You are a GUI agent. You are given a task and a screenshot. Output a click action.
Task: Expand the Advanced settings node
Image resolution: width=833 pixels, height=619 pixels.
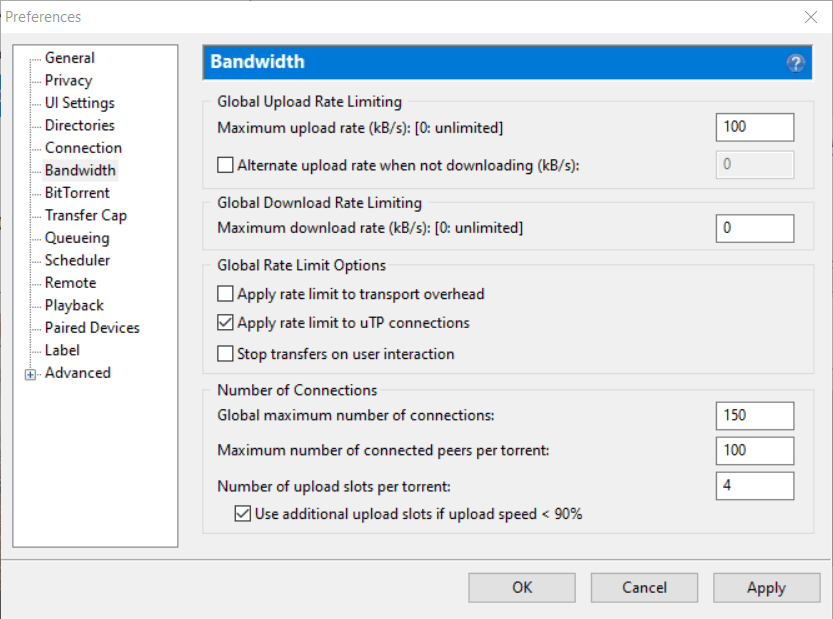pos(31,372)
